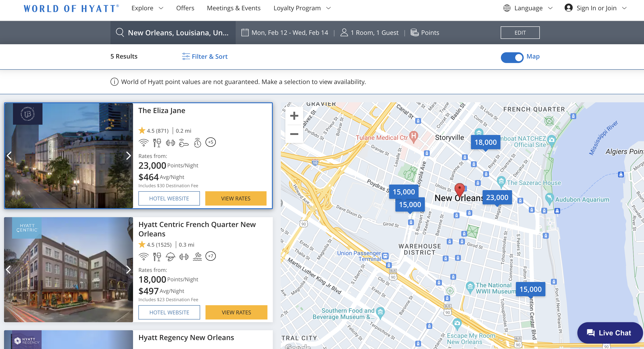Click the info icon beside point values notice
The width and height of the screenshot is (644, 349).
click(x=114, y=82)
